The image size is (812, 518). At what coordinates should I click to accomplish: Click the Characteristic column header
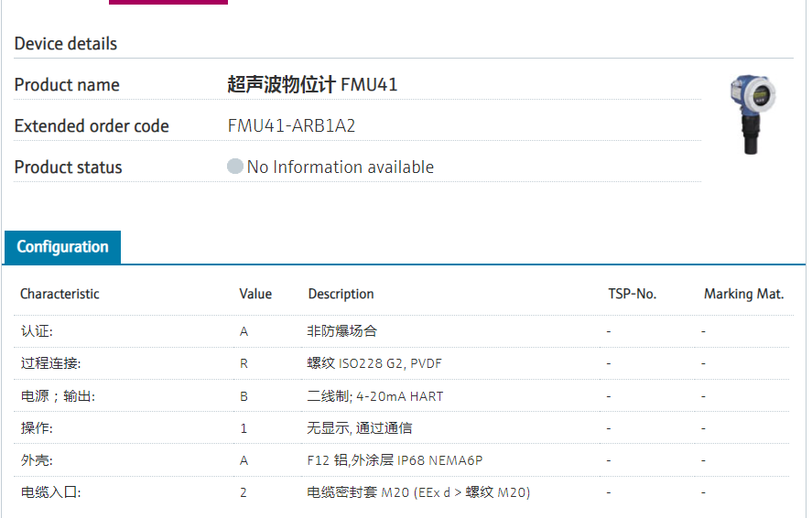[60, 294]
